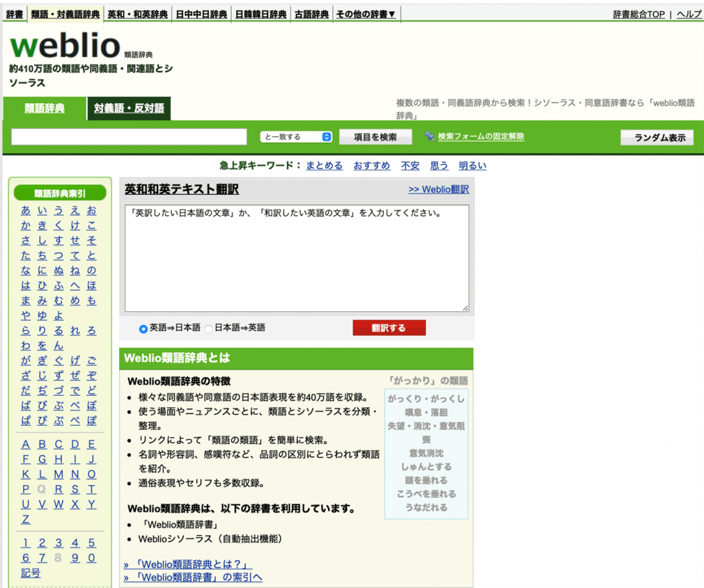
Task: Open index letter W
Action: [x=59, y=504]
